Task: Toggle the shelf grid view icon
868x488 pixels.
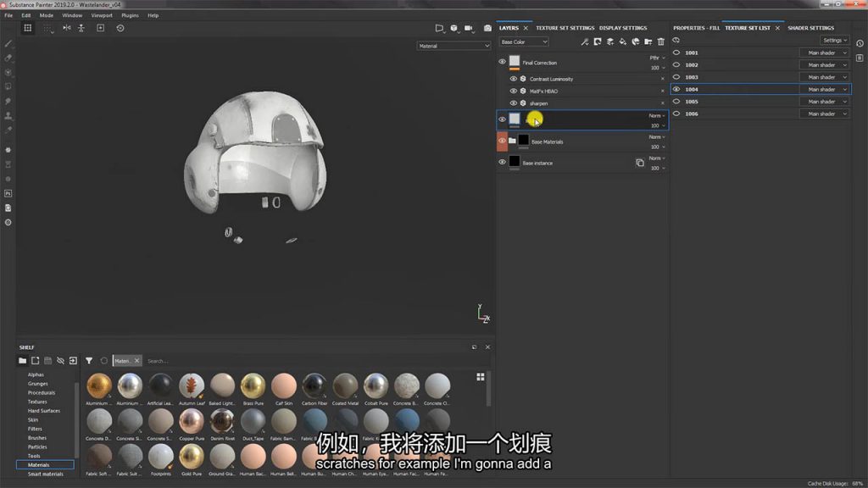Action: [481, 377]
